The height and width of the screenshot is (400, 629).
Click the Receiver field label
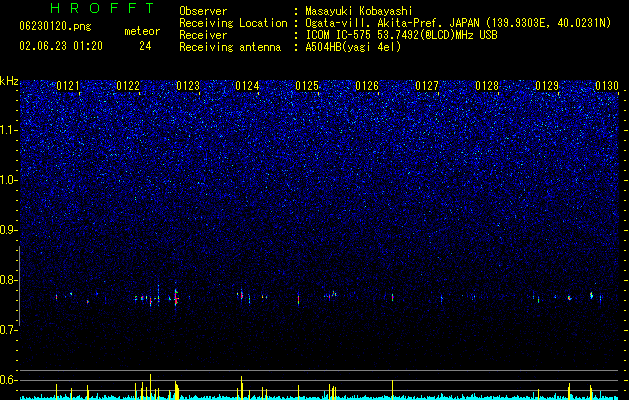point(203,35)
